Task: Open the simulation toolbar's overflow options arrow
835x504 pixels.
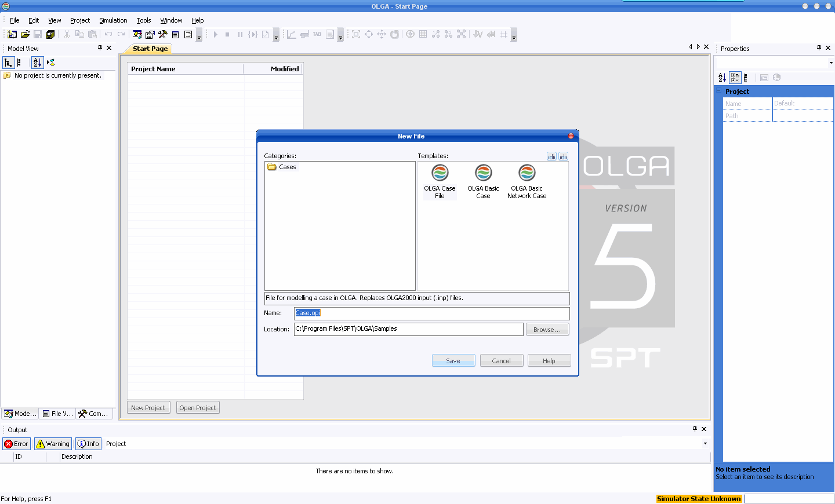Action: point(276,35)
